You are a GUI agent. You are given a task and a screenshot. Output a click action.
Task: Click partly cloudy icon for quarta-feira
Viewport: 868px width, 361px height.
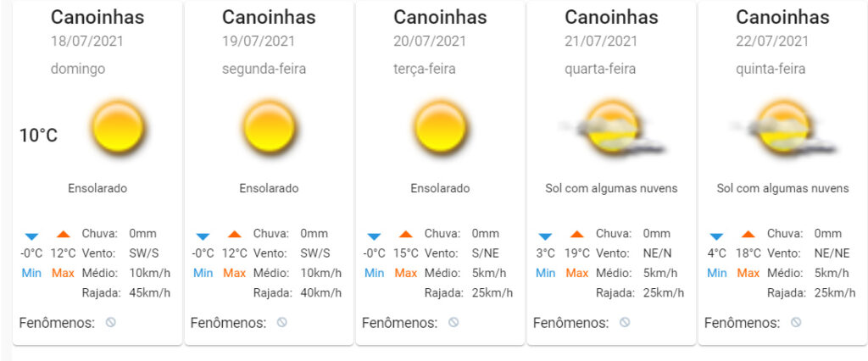pos(611,127)
